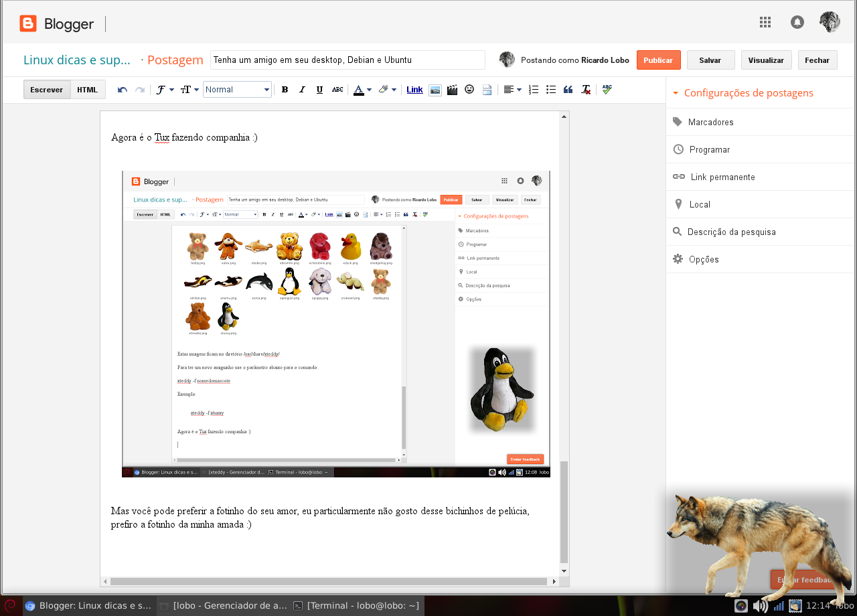
Task: Toggle strikethrough formatting
Action: (x=337, y=90)
